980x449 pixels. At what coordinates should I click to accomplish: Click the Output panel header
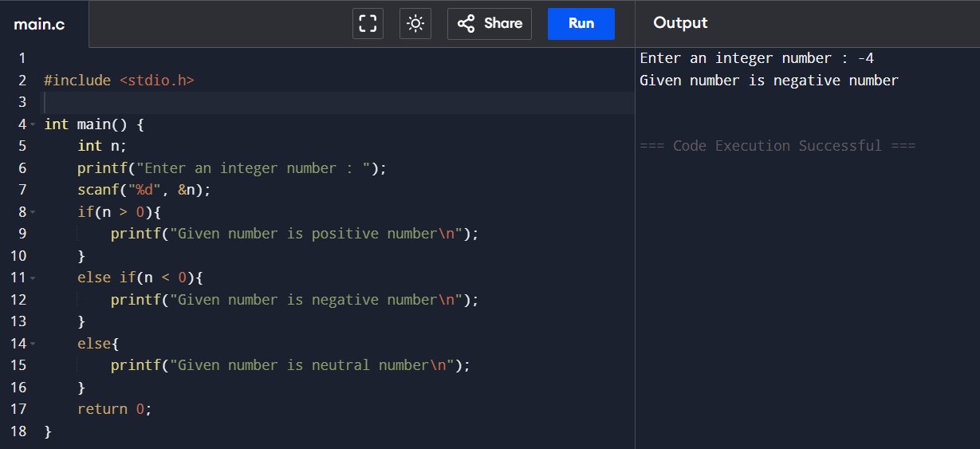pos(680,23)
